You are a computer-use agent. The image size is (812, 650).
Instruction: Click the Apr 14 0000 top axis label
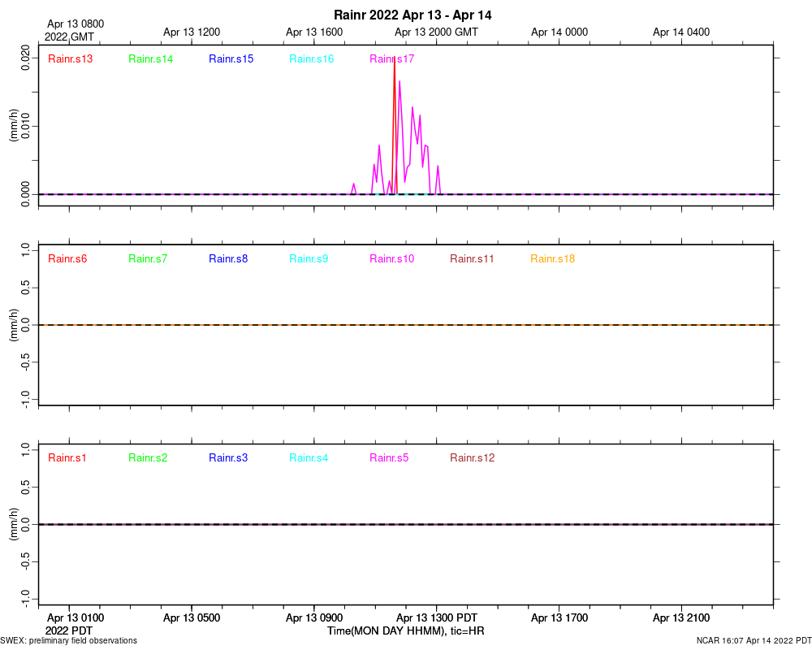point(559,32)
